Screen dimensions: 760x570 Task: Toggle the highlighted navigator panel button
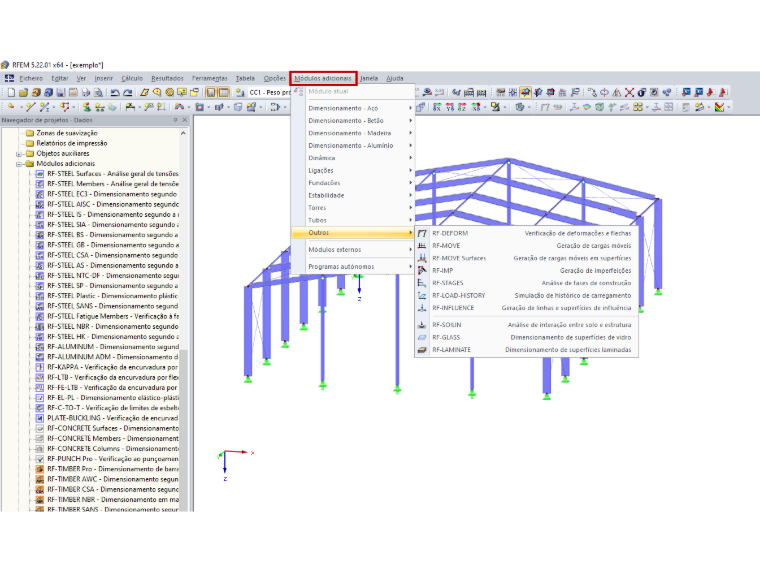click(x=211, y=92)
